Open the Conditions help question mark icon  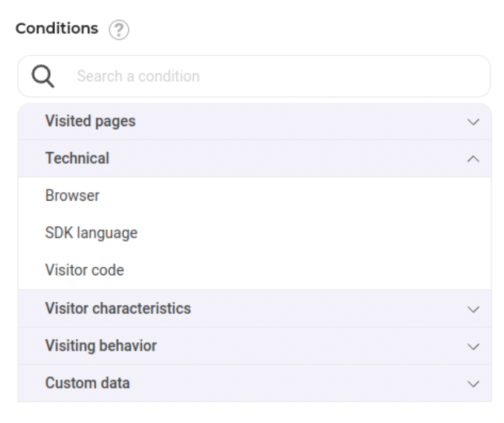coord(119,30)
